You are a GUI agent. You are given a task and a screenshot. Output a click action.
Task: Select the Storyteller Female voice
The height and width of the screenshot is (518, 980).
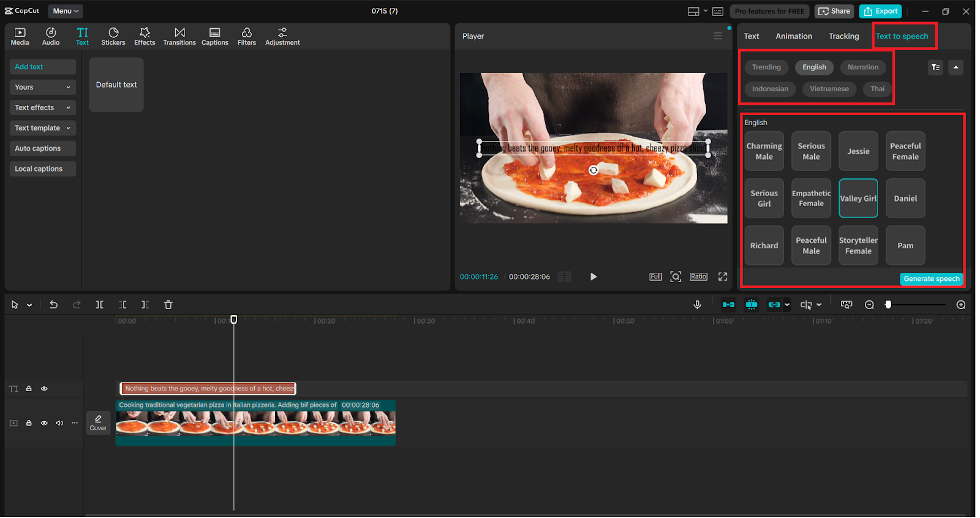858,246
